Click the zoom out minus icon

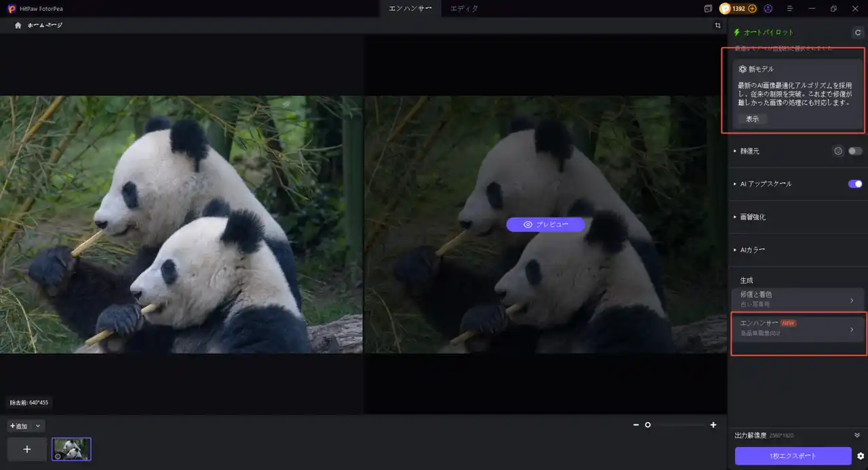pos(635,425)
